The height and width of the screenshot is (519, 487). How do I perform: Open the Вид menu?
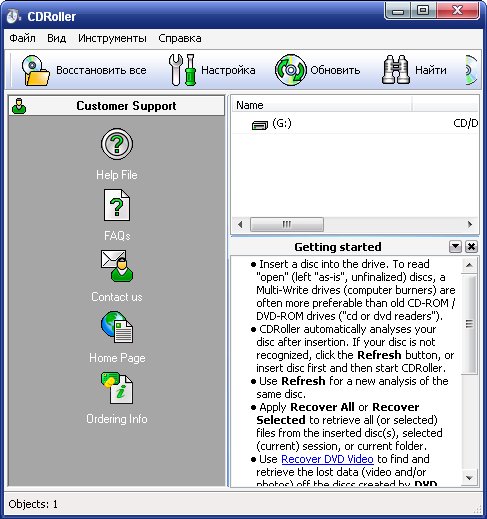57,38
